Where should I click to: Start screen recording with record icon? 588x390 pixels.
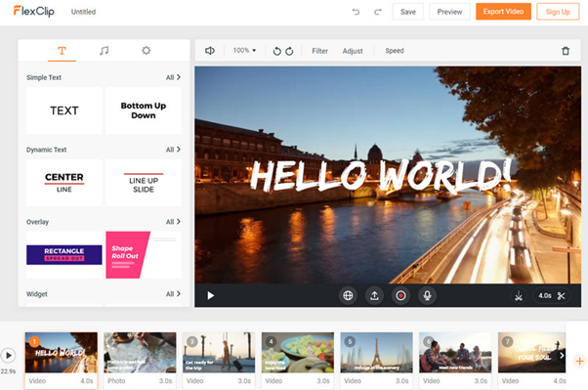point(400,296)
